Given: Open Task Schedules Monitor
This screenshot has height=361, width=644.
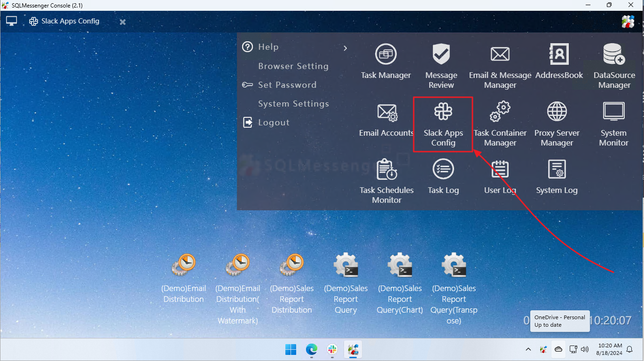Looking at the screenshot, I should 387,182.
